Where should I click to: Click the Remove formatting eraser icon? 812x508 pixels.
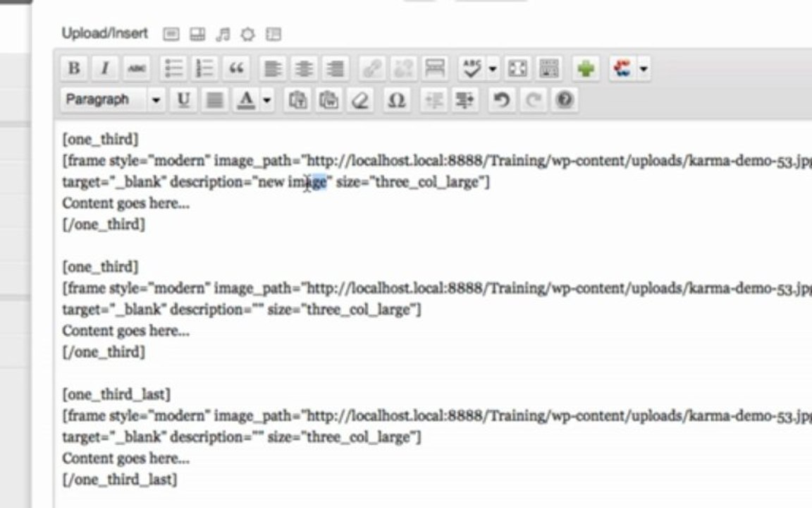pyautogui.click(x=360, y=99)
